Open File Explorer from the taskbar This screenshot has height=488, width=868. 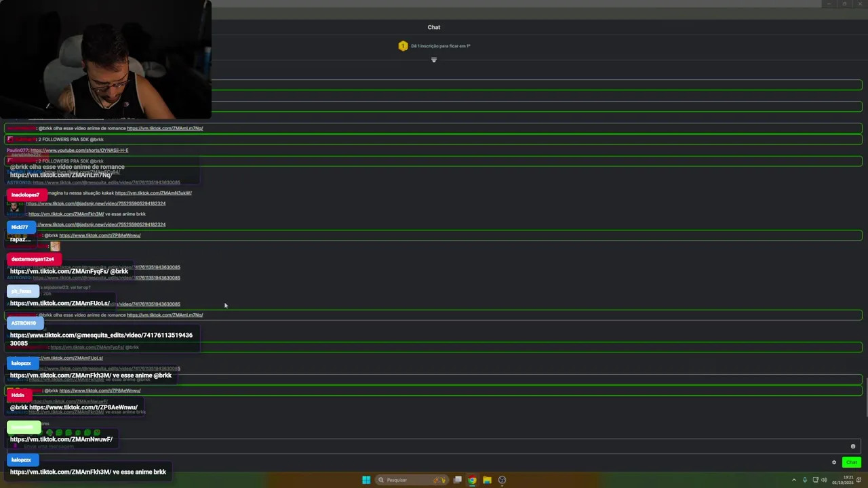487,480
